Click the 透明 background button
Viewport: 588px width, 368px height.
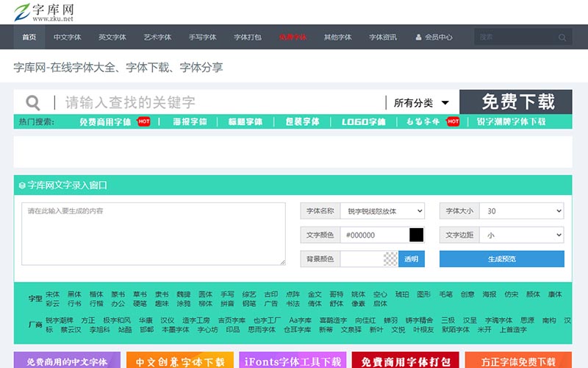coord(412,259)
